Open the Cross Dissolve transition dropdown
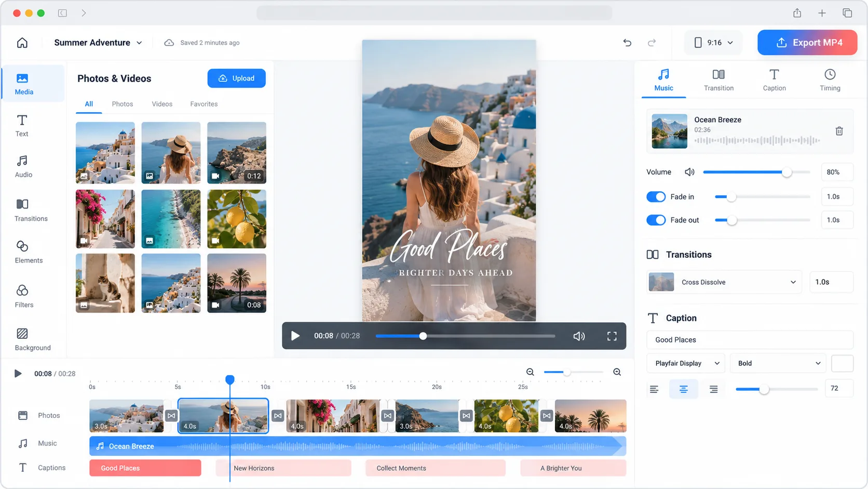 pyautogui.click(x=724, y=282)
